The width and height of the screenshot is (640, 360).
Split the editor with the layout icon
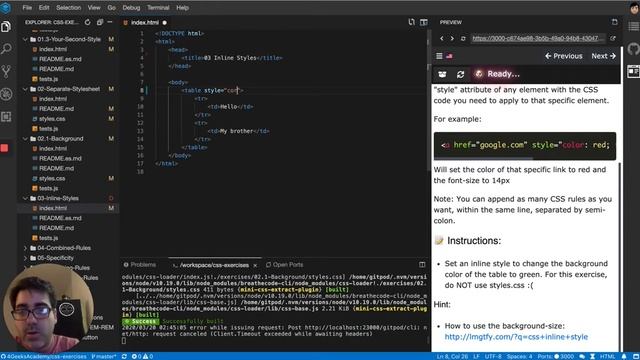[x=424, y=22]
